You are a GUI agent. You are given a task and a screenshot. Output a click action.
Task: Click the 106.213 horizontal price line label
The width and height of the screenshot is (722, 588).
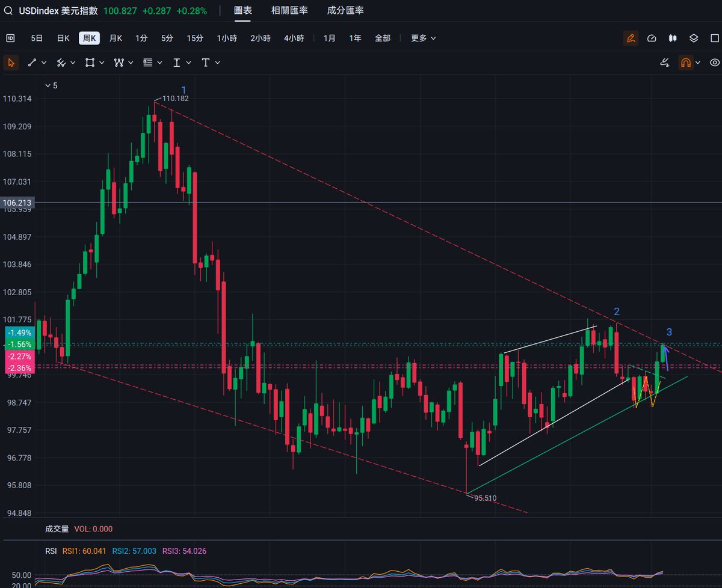tap(17, 203)
